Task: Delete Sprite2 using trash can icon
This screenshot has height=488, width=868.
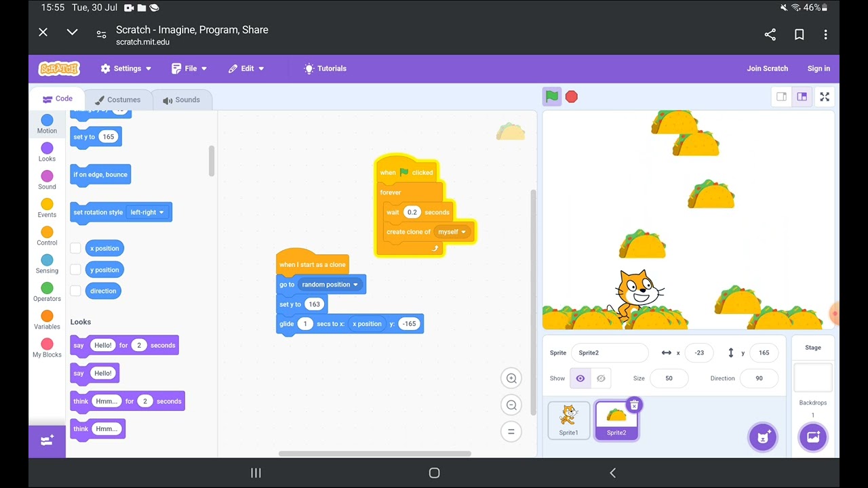Action: point(634,405)
